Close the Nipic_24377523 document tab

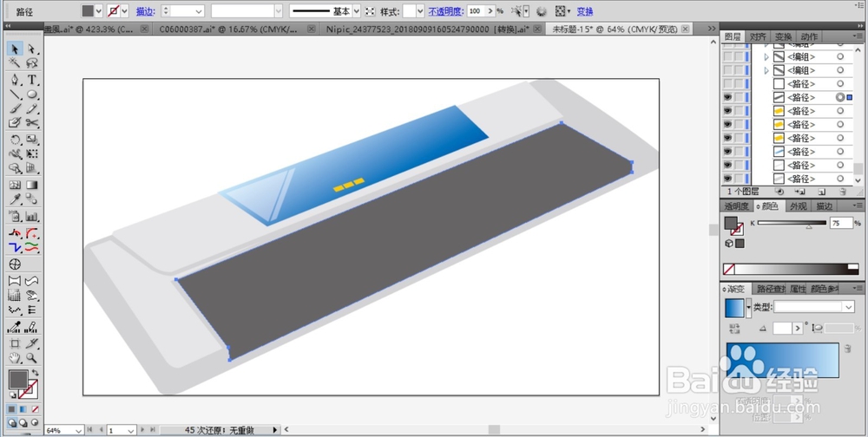tap(538, 29)
